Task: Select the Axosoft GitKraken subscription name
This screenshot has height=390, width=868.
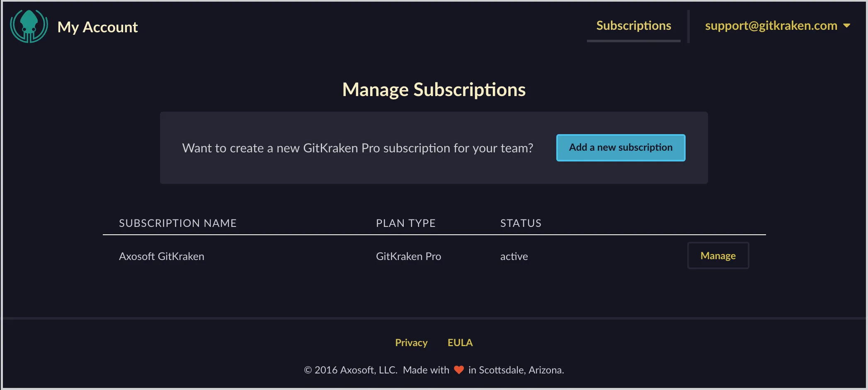Action: click(161, 257)
